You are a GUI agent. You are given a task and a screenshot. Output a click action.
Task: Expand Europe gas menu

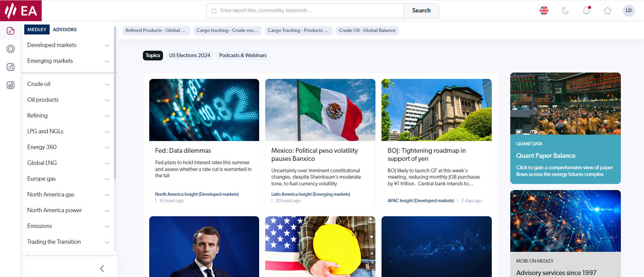click(x=68, y=179)
